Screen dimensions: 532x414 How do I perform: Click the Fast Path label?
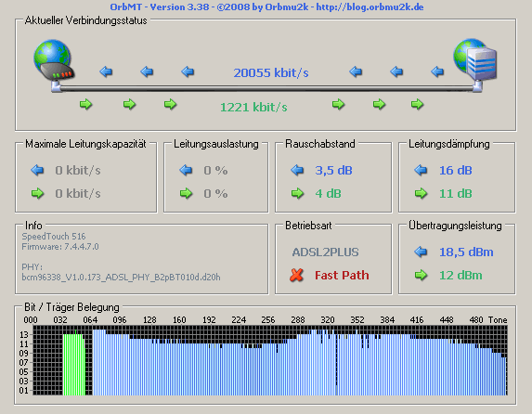click(342, 275)
